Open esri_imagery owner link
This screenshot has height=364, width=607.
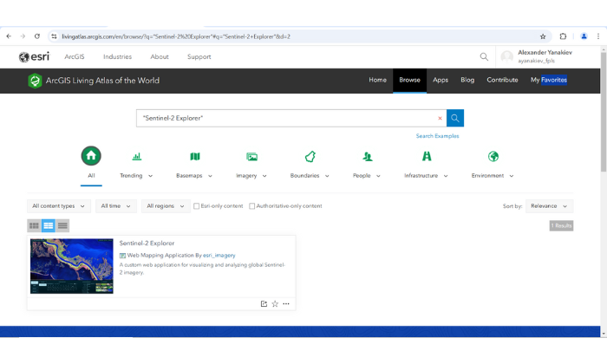(219, 256)
